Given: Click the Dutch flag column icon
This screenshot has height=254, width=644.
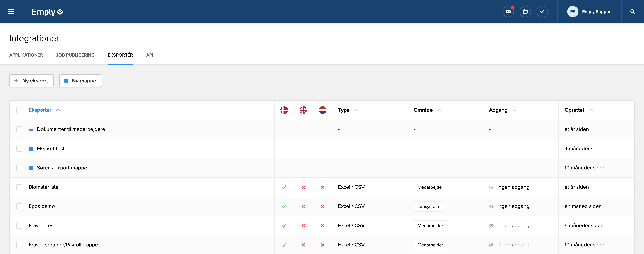Looking at the screenshot, I should click(x=323, y=110).
